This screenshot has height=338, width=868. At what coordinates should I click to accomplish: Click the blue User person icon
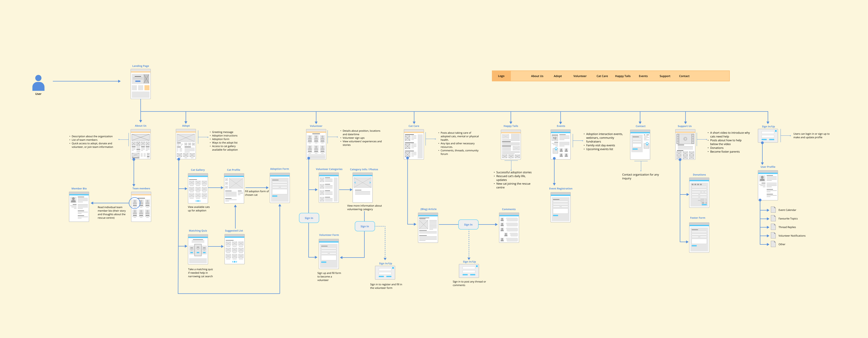(38, 83)
